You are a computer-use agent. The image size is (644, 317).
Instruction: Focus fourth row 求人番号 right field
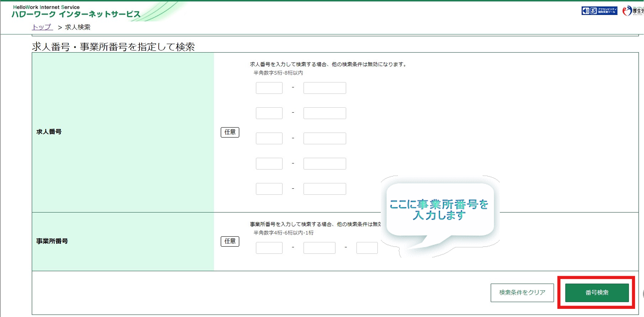324,163
